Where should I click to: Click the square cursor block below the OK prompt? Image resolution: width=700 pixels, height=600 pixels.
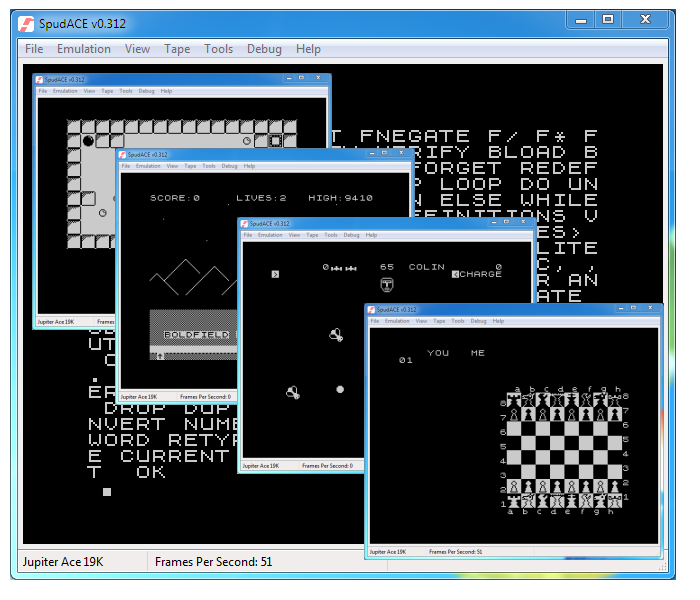point(107,492)
